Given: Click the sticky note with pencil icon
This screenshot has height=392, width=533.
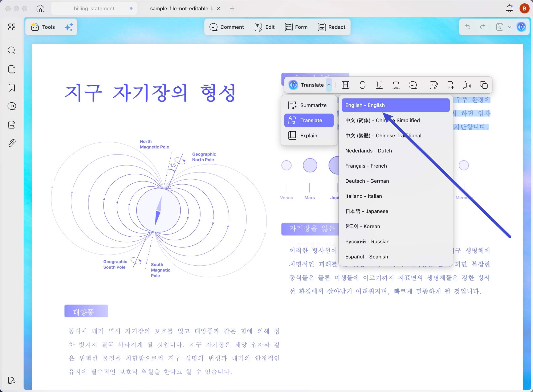Looking at the screenshot, I should point(434,85).
